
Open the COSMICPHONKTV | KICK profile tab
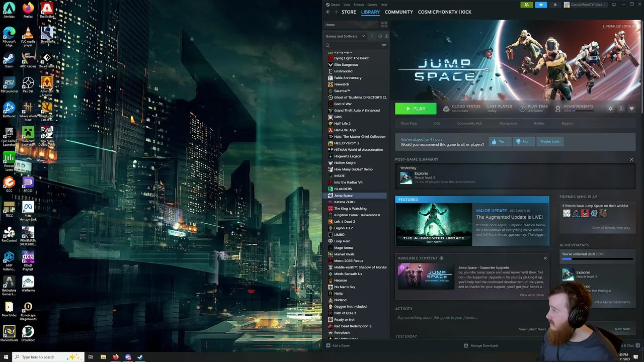pos(444,12)
